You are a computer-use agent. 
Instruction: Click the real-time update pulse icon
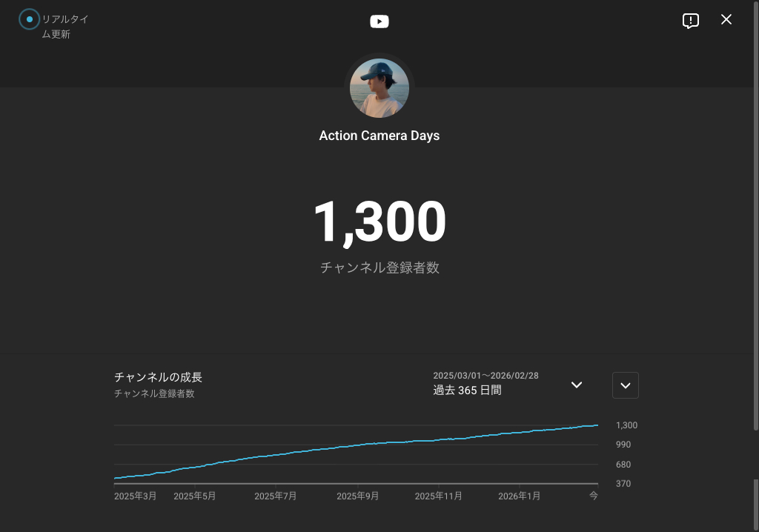coord(29,19)
